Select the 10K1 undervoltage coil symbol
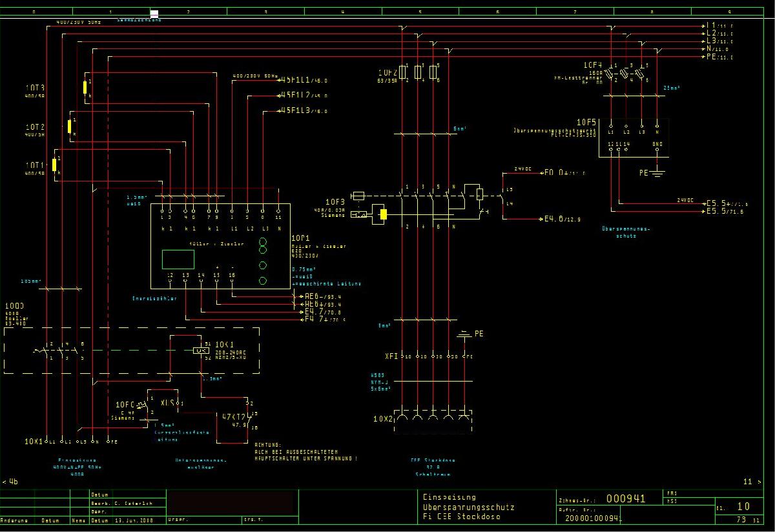The height and width of the screenshot is (532, 775). 199,351
